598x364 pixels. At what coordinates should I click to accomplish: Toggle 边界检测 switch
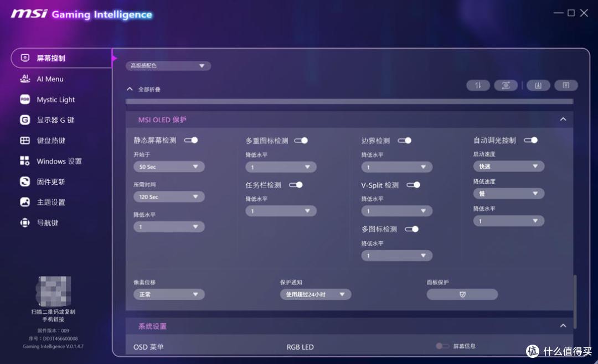[x=405, y=141]
